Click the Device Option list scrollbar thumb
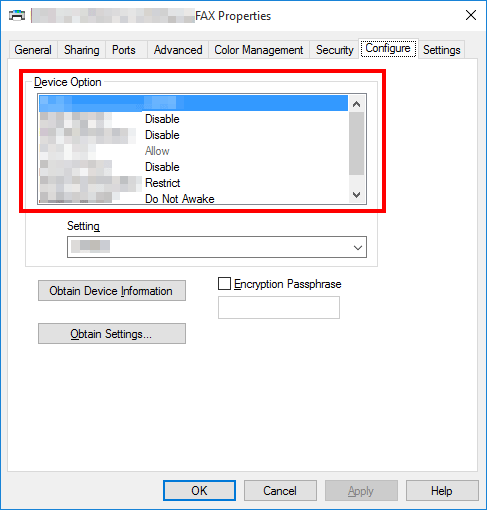Image resolution: width=487 pixels, height=510 pixels. [356, 143]
